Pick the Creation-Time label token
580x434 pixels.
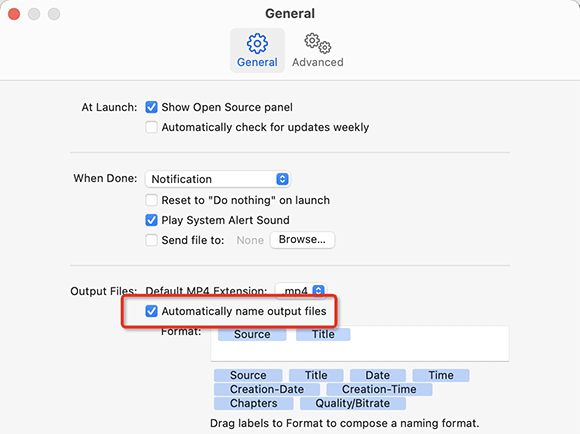pyautogui.click(x=379, y=389)
